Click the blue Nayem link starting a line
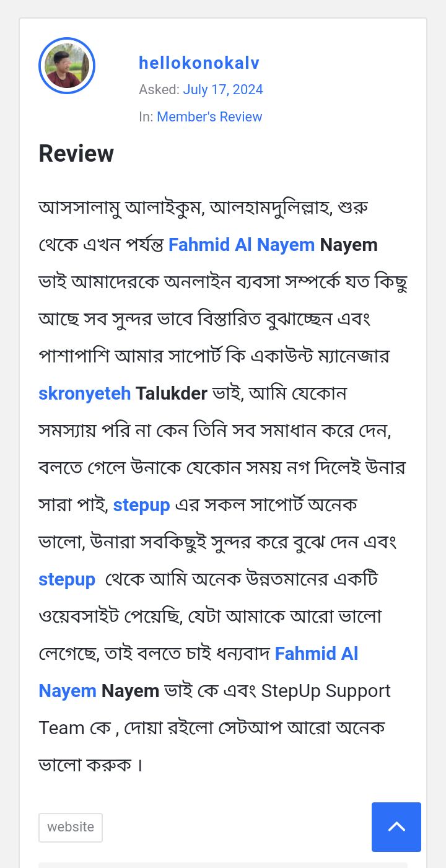 [x=68, y=691]
